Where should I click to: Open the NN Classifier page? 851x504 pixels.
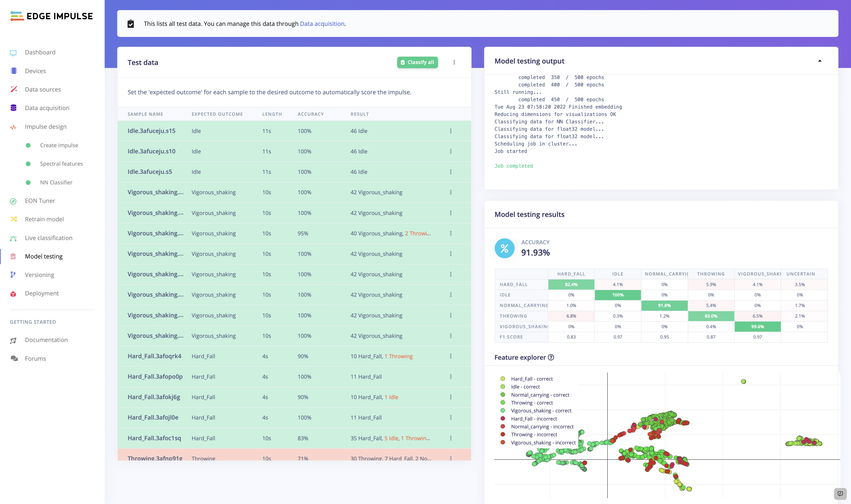[56, 183]
